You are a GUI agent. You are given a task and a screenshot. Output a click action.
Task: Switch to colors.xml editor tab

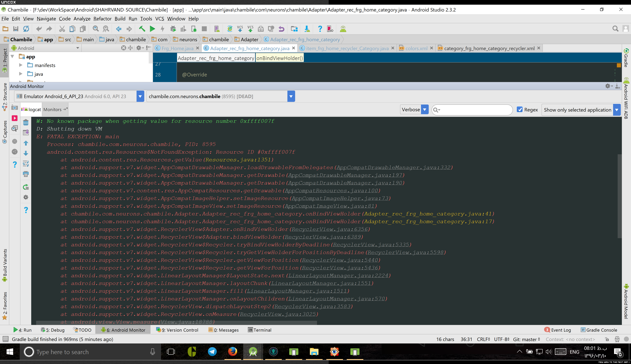(416, 48)
